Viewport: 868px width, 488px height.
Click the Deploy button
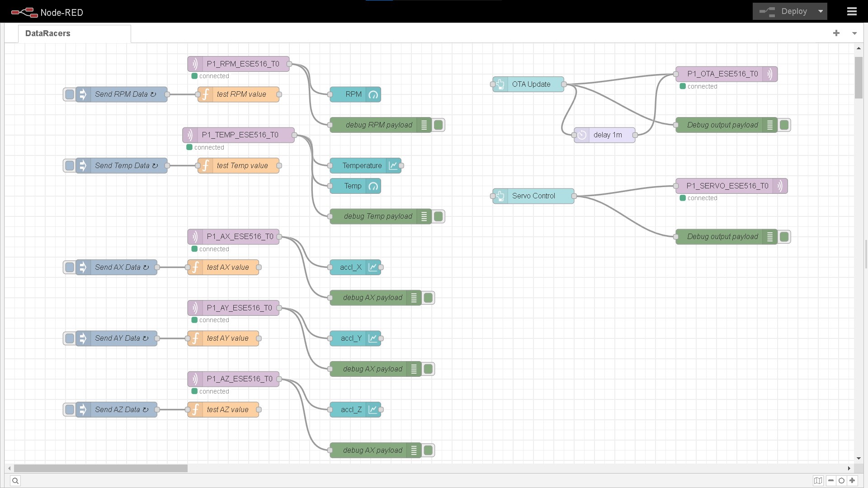(783, 11)
